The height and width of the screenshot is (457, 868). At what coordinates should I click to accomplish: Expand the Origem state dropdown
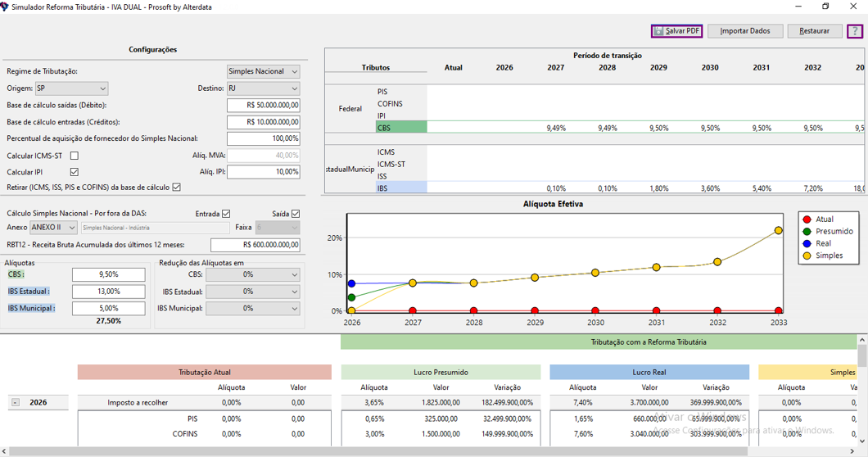coord(71,88)
